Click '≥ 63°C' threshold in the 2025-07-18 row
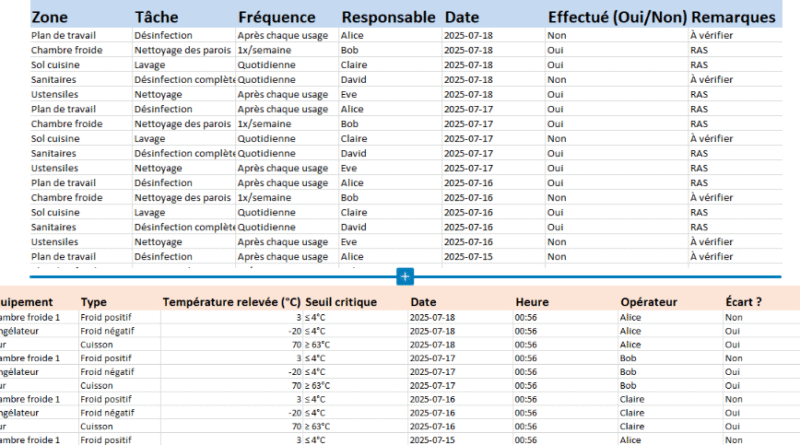The height and width of the screenshot is (445, 800). coord(317,345)
